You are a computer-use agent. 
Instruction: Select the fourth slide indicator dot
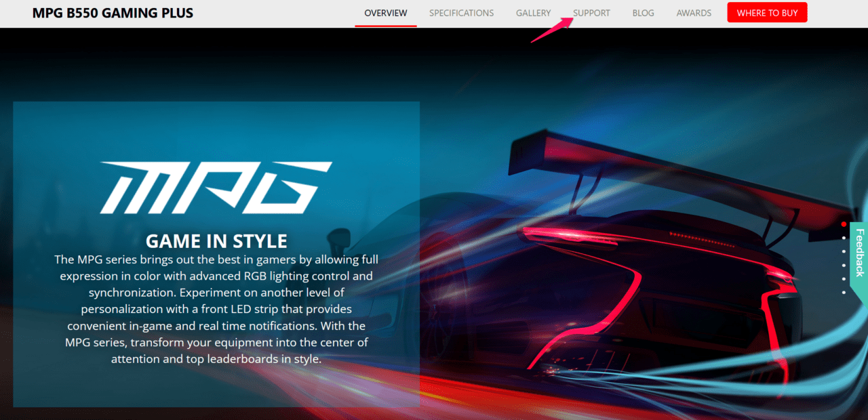844,265
